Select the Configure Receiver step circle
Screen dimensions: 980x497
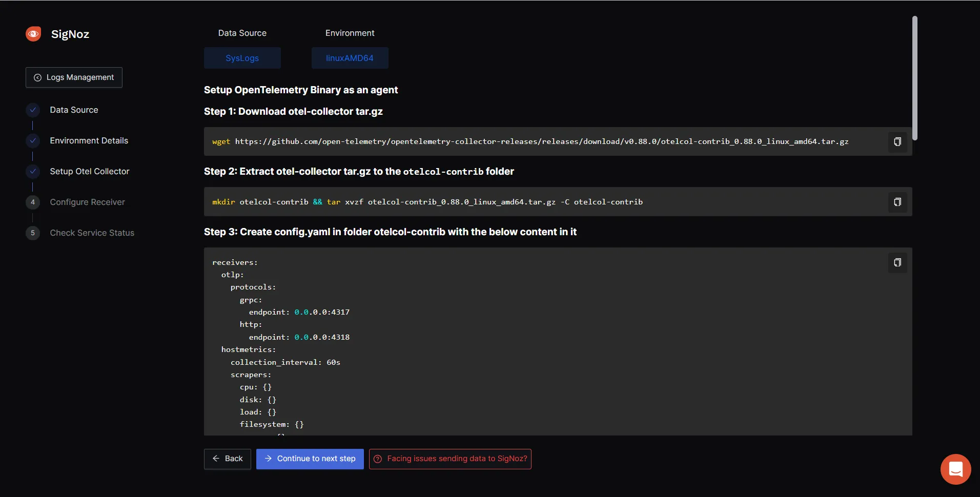coord(32,202)
